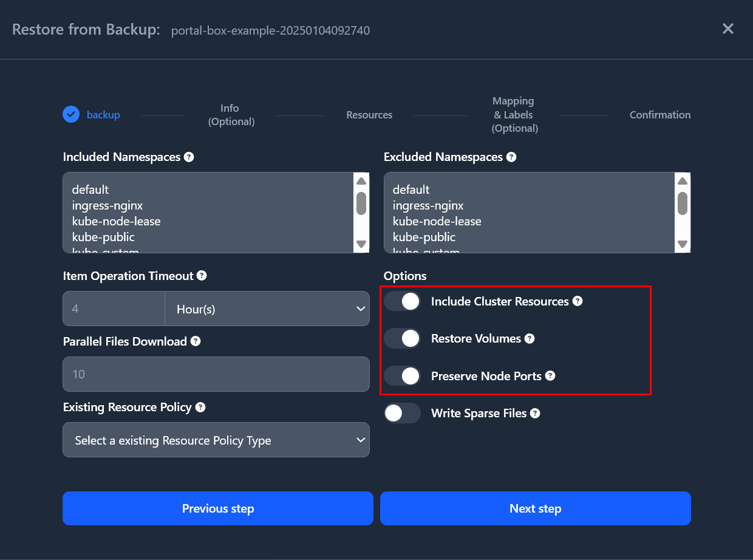
Task: Click backup name portal-box-example-20250104092740
Action: tap(270, 30)
